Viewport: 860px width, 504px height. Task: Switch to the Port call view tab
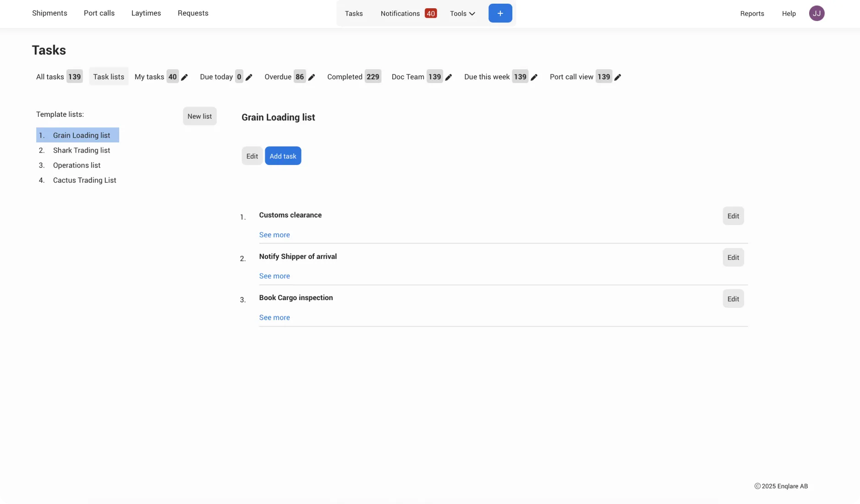(581, 77)
